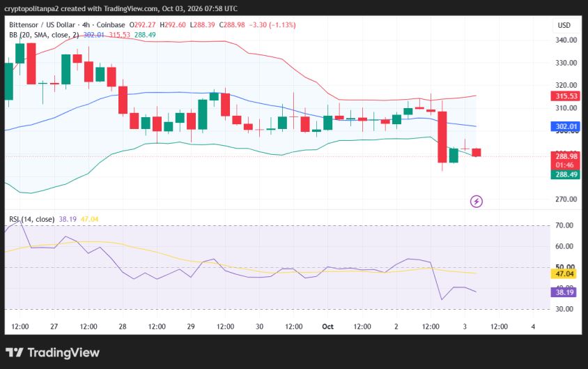
Task: Click the 340.00 price scale label
Action: (566, 40)
